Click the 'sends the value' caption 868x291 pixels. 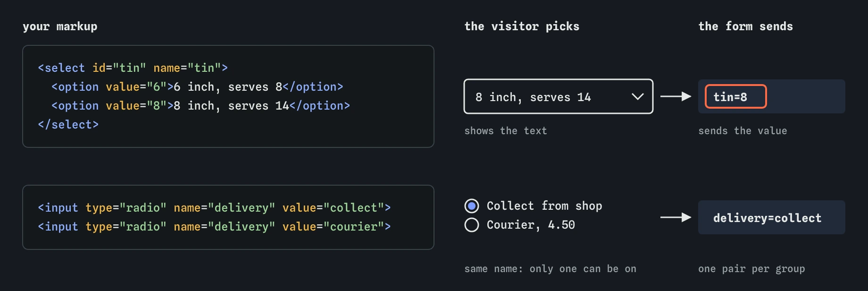pyautogui.click(x=743, y=131)
